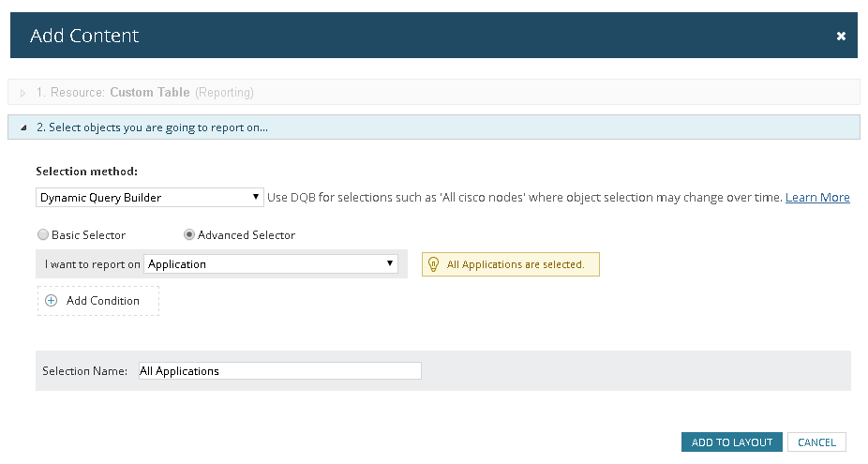Click section 2 Select objects header

click(x=434, y=127)
